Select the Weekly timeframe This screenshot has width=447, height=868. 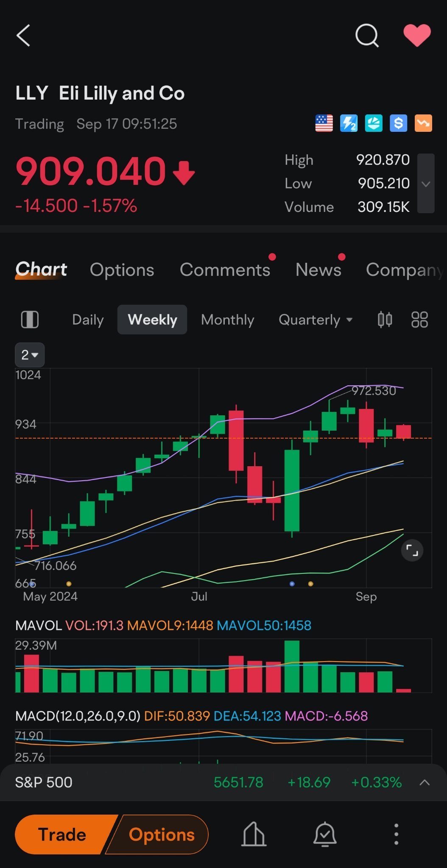152,320
